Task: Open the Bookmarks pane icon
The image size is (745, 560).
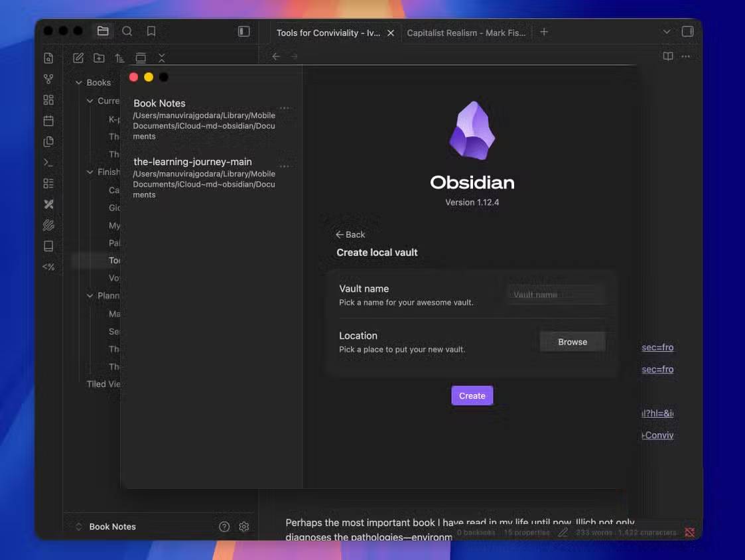Action: pyautogui.click(x=151, y=31)
